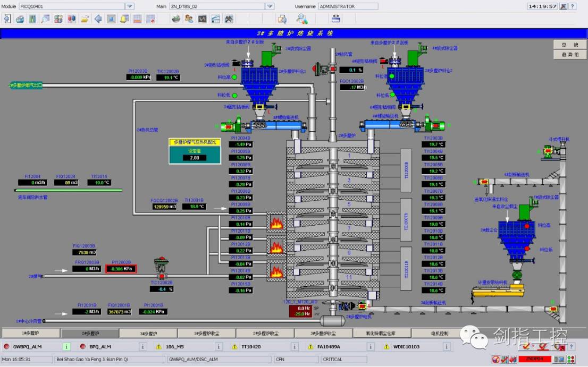This screenshot has width=588, height=367.
Task: Expand the Module dropdown arrow
Action: [x=129, y=6]
